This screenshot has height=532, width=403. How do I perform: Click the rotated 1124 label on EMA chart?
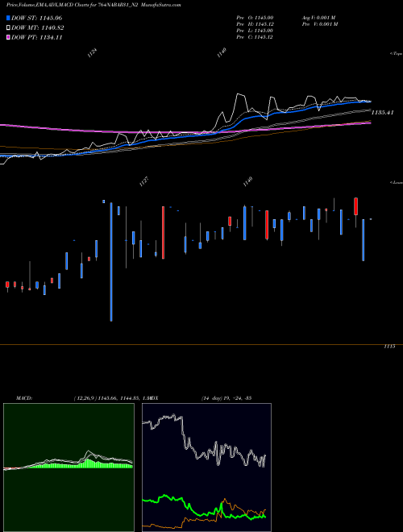pos(92,53)
